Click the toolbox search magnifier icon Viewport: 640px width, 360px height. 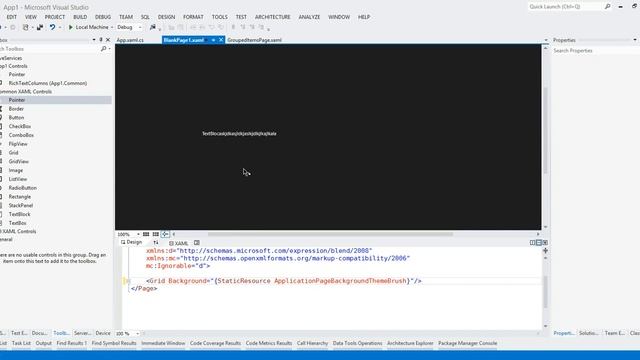(103, 49)
